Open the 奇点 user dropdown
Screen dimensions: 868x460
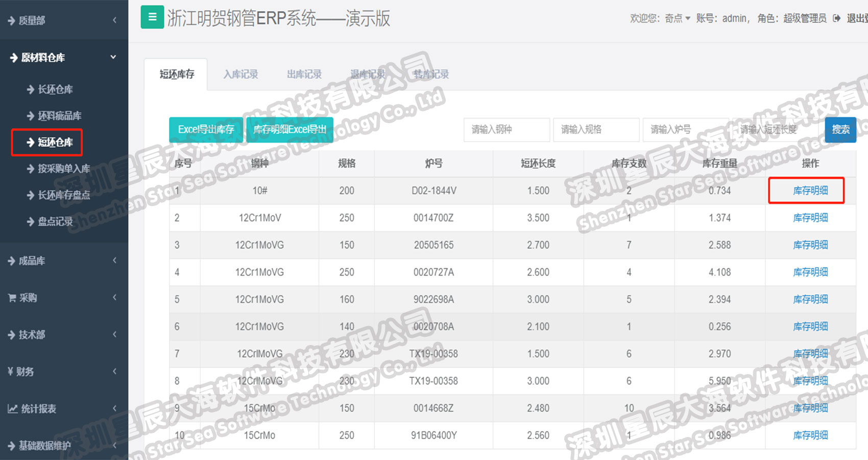point(678,18)
